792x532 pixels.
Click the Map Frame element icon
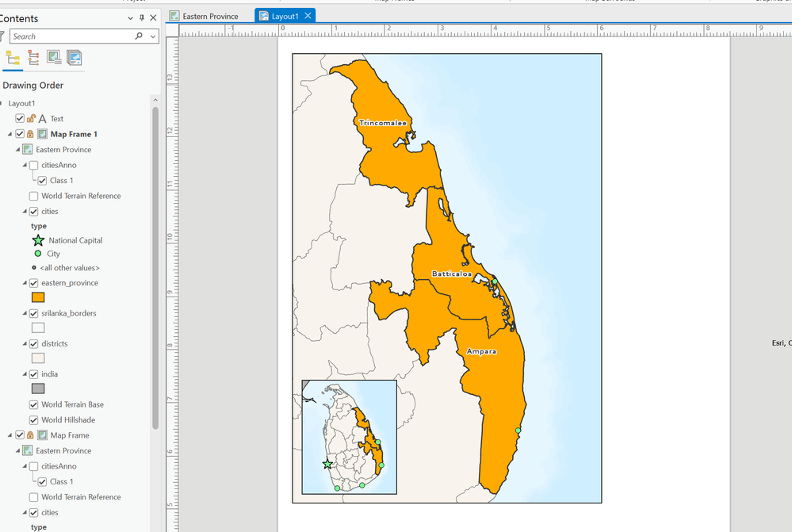pyautogui.click(x=43, y=435)
